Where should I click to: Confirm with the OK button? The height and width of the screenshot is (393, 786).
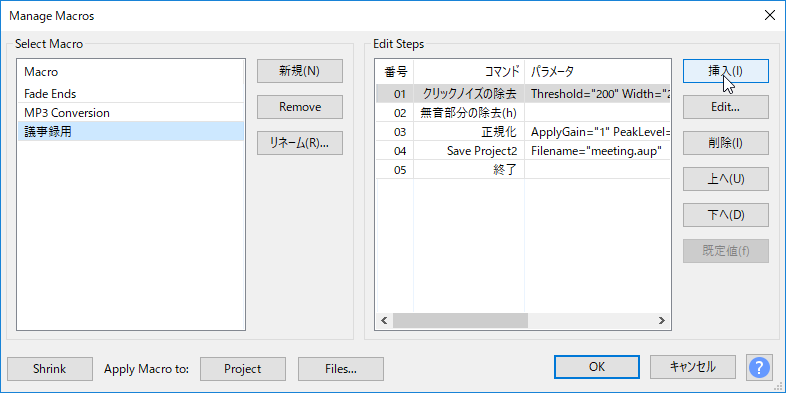[597, 367]
